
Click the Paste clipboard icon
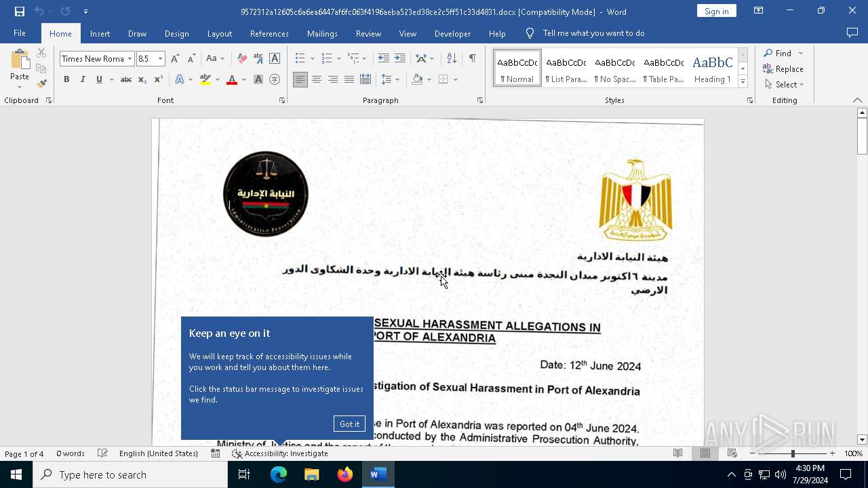coord(20,61)
